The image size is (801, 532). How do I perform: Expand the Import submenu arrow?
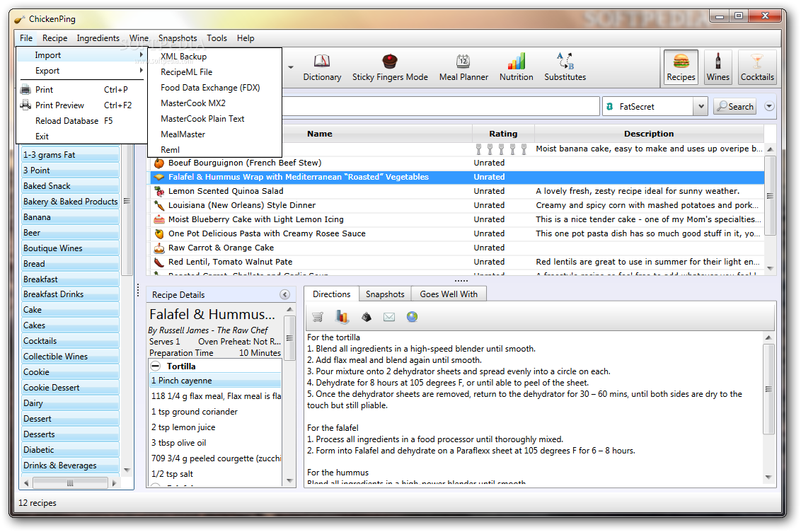coord(142,54)
